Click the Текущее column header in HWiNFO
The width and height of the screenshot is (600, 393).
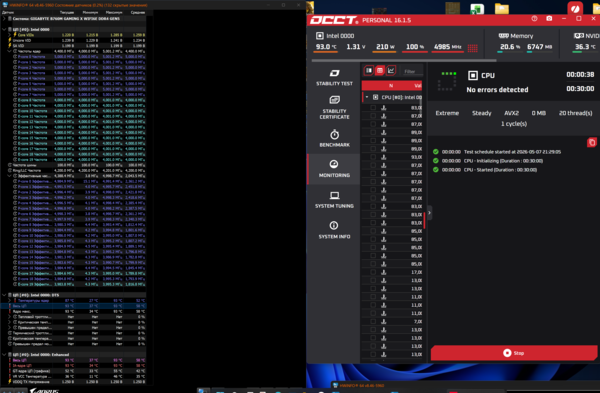click(x=67, y=12)
